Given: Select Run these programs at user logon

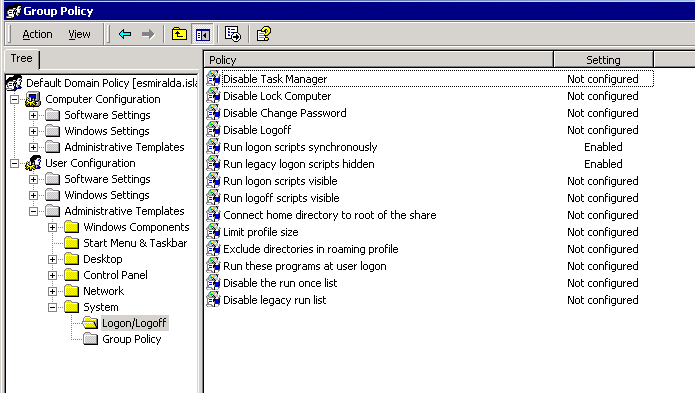Looking at the screenshot, I should (305, 266).
